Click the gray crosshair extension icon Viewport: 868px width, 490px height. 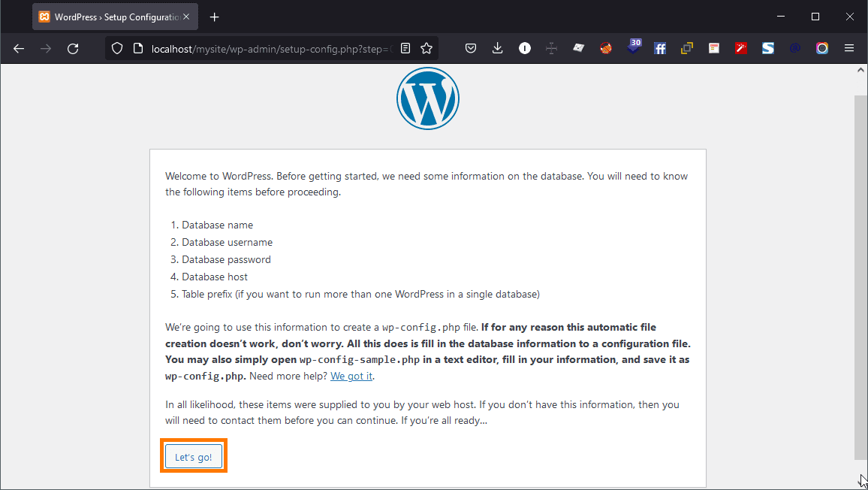click(x=551, y=49)
